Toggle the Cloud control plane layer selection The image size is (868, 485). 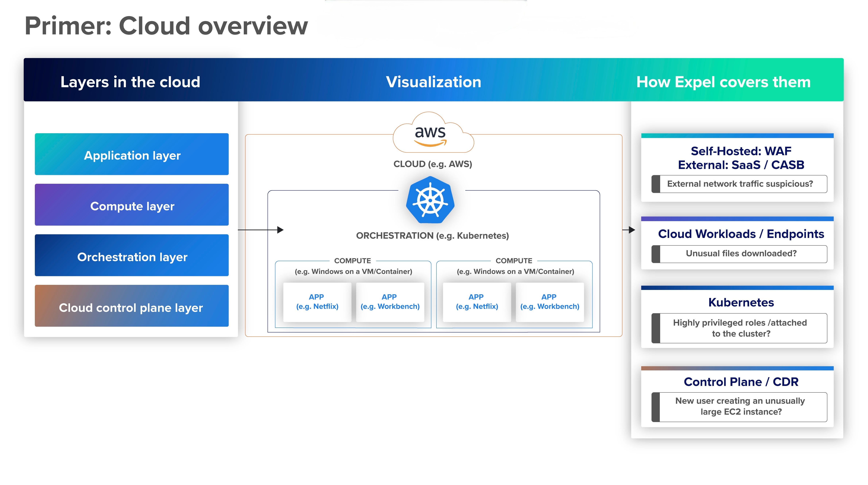coord(132,307)
